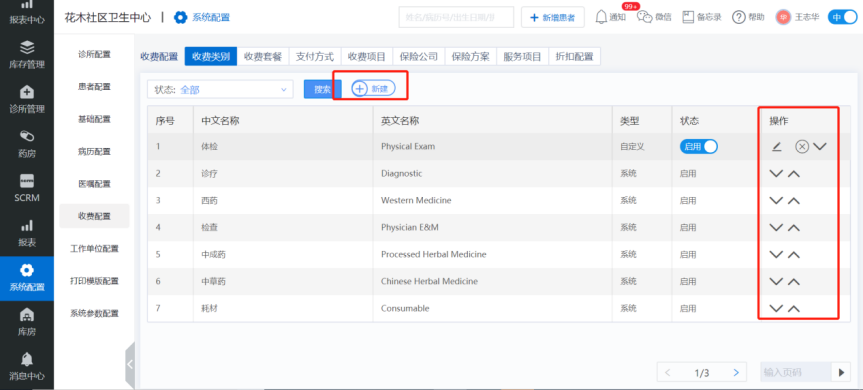Open 备忘录 memo icon
Image resolution: width=863 pixels, height=390 pixels.
pos(702,17)
